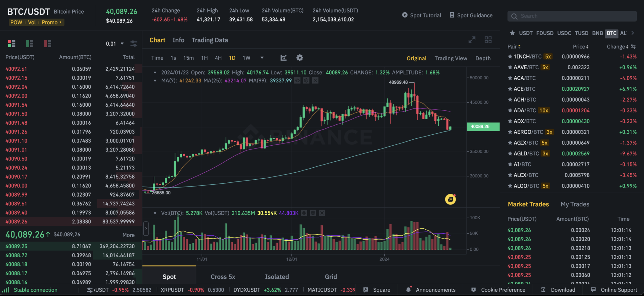
Task: Click the yellow floating feedback icon on the chart
Action: point(450,199)
